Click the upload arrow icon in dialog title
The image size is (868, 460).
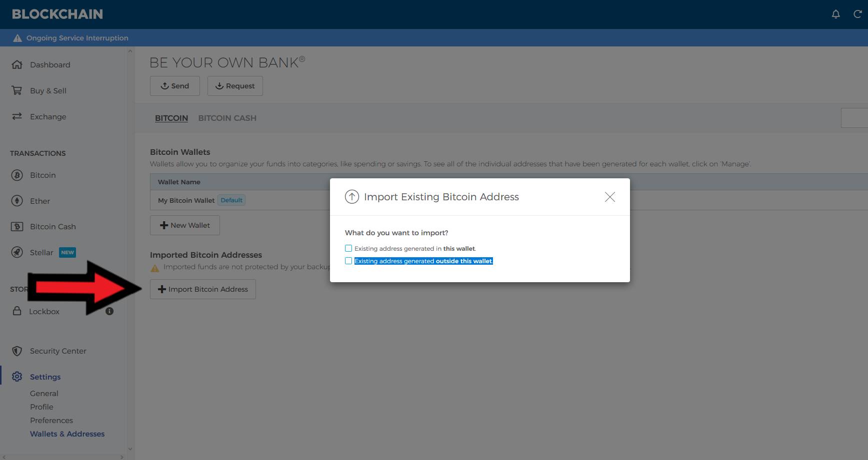352,197
